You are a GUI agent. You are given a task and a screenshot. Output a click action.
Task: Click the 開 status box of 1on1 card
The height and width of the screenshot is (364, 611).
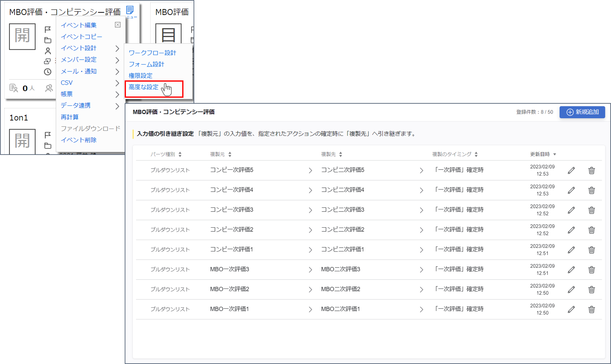point(22,142)
